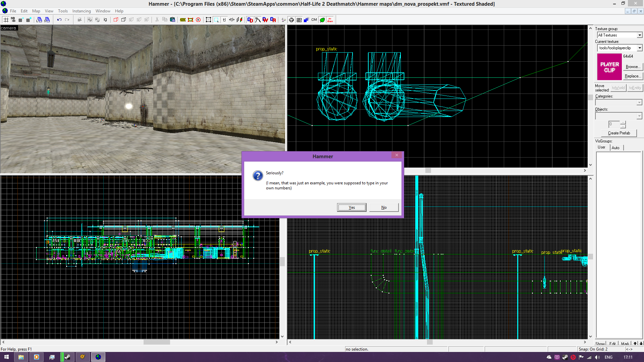Click the yellow-black striped carve icon
The height and width of the screenshot is (362, 644).
pyautogui.click(x=182, y=20)
